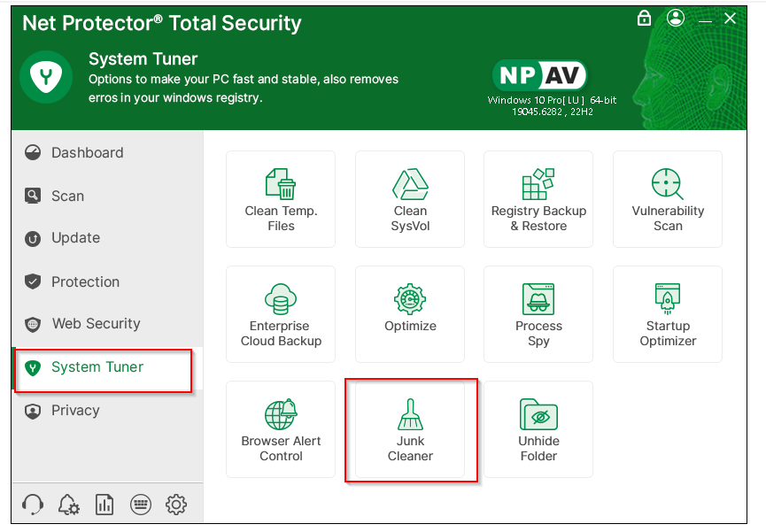Click the headset support icon
This screenshot has height=532, width=766.
point(33,505)
